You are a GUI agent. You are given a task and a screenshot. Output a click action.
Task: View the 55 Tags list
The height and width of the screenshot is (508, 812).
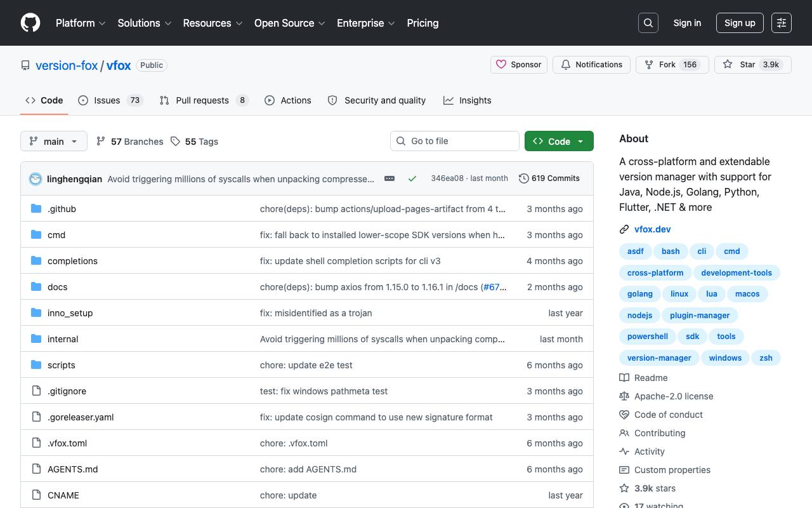pyautogui.click(x=194, y=142)
